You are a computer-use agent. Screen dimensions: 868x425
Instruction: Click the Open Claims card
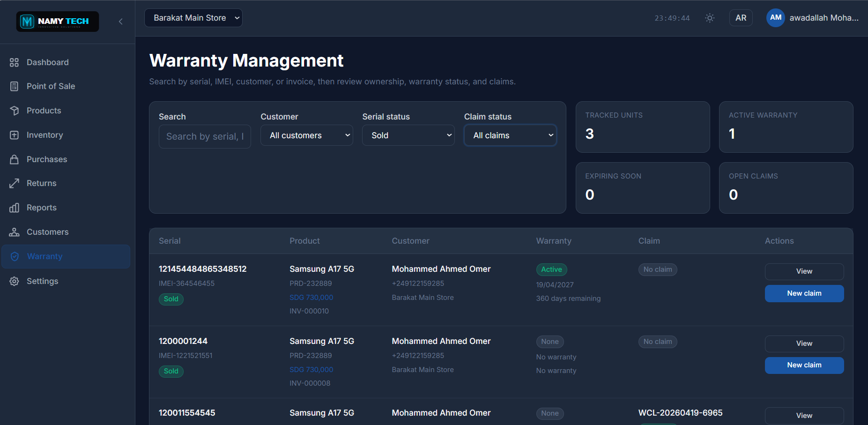[786, 188]
